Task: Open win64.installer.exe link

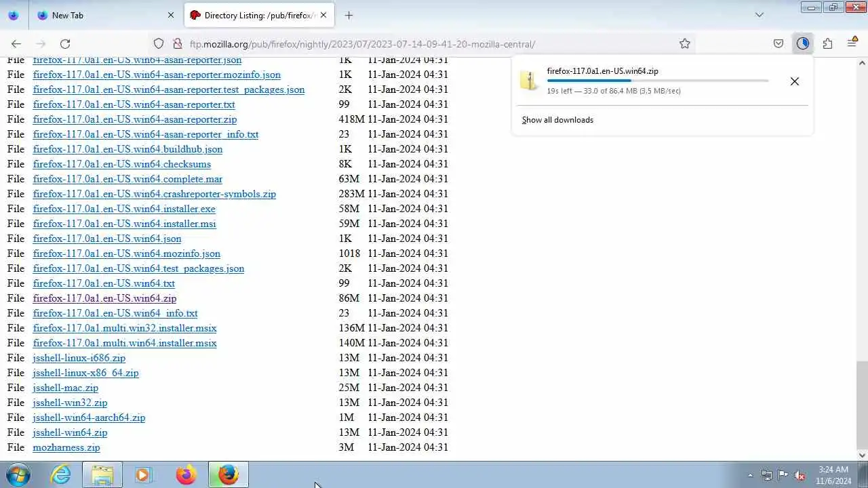Action: [124, 209]
